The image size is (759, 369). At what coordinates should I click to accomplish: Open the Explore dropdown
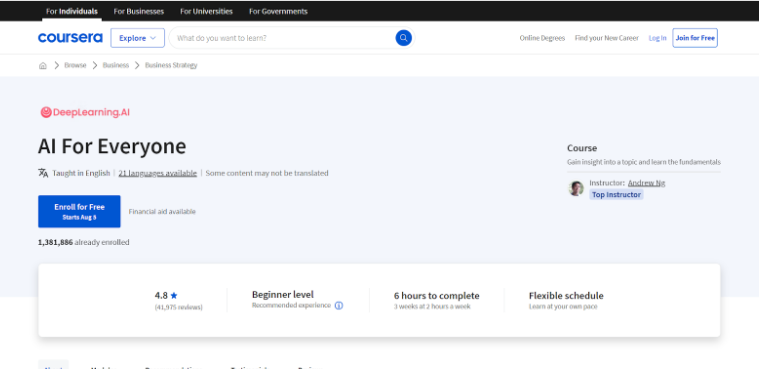(137, 38)
